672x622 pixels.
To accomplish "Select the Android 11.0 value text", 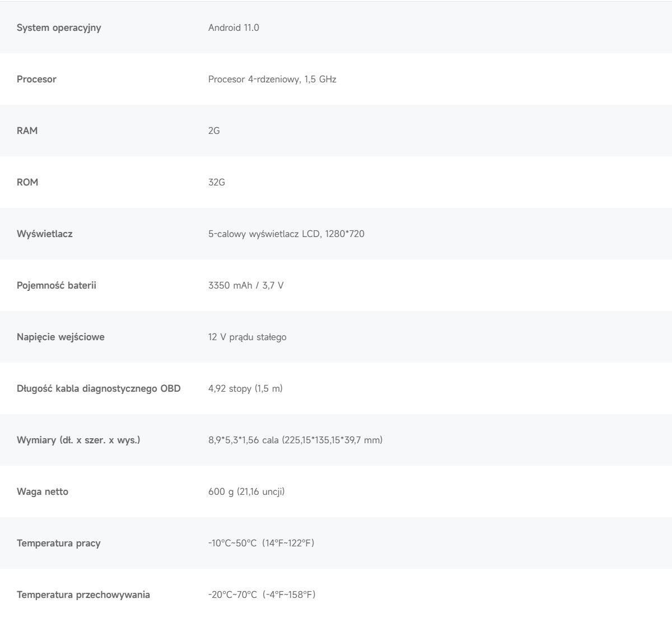I will tap(234, 27).
